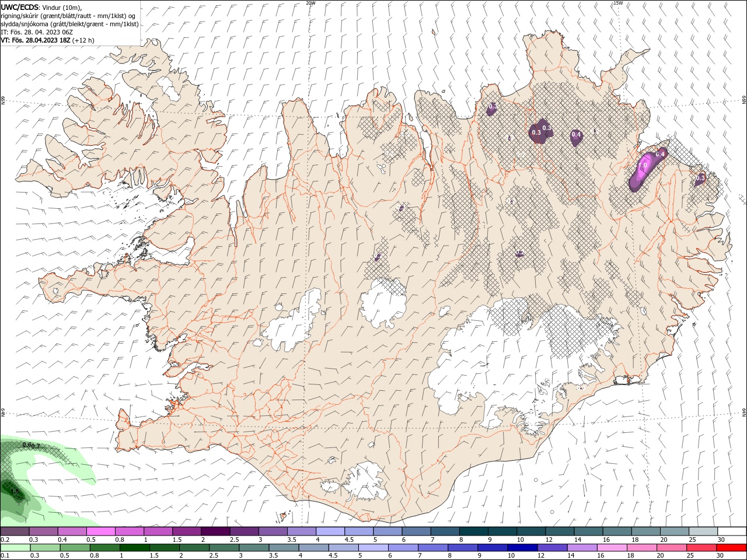The height and width of the screenshot is (560, 747).
Task: Click the 0.7 value on green rain area
Action: [36, 446]
